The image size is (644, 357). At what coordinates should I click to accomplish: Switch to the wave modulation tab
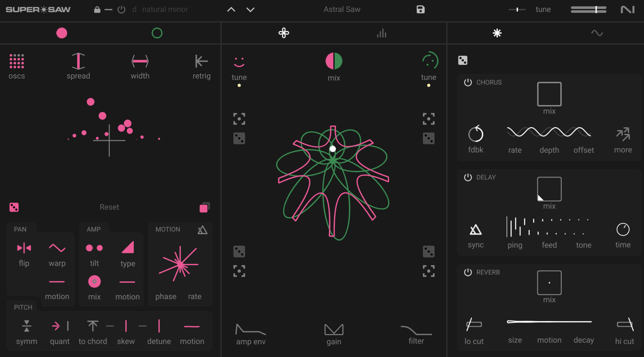tap(597, 33)
